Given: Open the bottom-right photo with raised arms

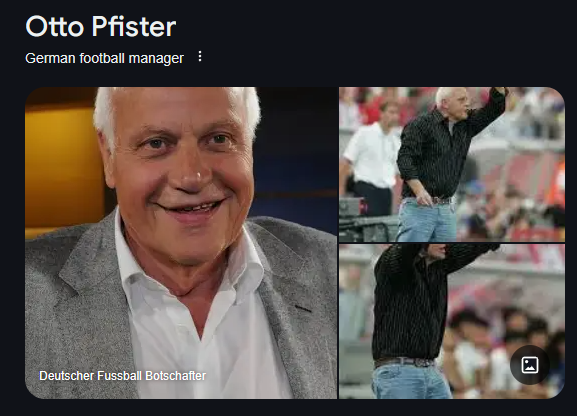Looking at the screenshot, I should click(x=452, y=321).
